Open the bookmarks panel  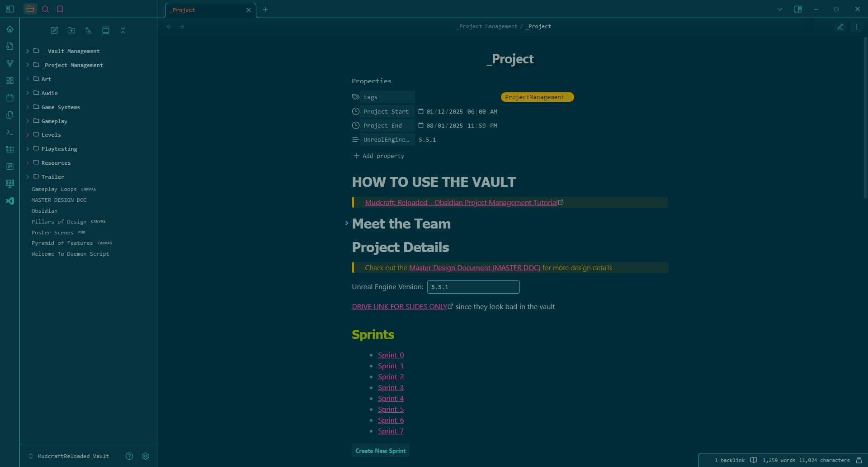(60, 9)
